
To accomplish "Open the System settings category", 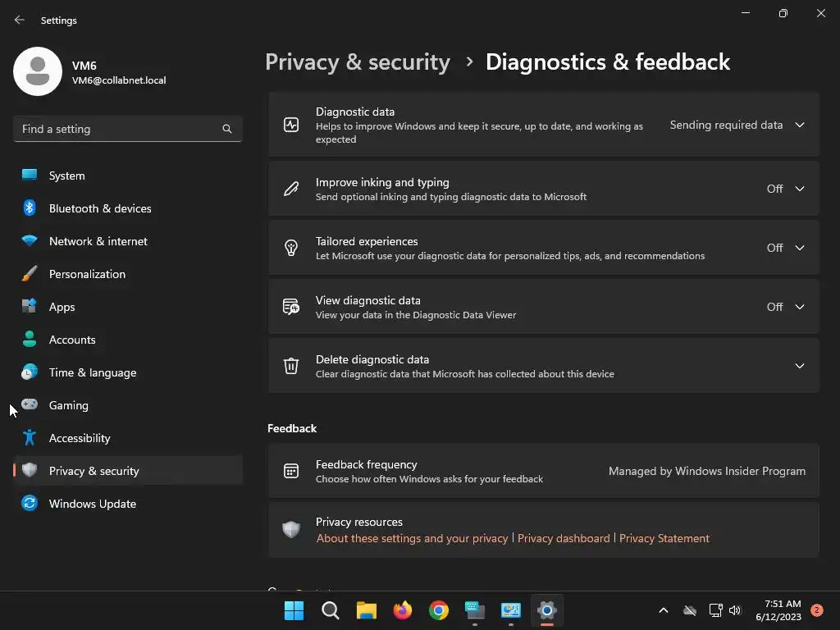I will [x=128, y=176].
